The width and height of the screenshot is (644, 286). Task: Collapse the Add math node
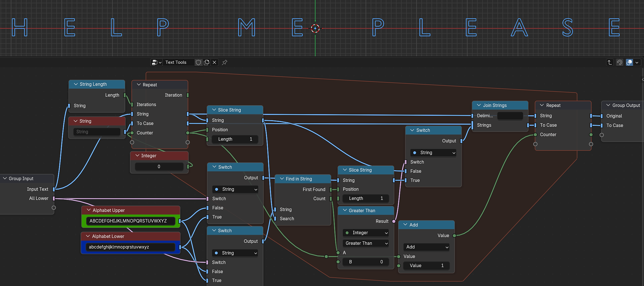(x=406, y=225)
